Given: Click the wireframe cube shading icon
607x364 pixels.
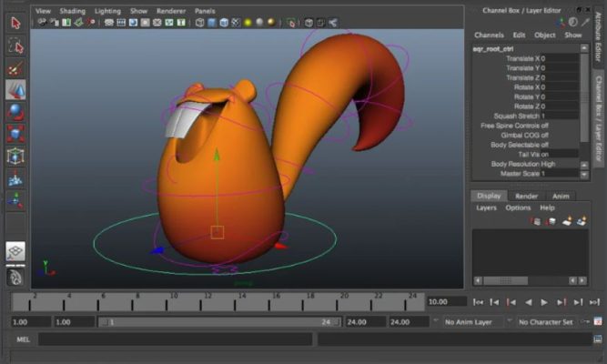Looking at the screenshot, I should (x=200, y=23).
